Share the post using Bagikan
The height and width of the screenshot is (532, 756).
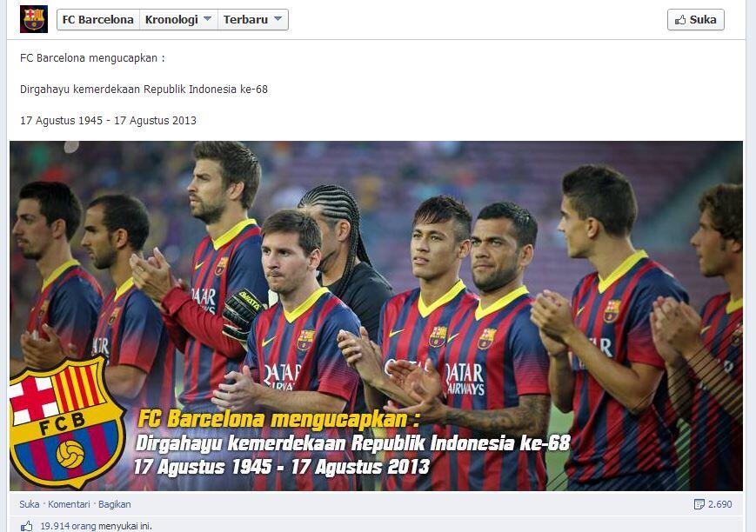(115, 504)
